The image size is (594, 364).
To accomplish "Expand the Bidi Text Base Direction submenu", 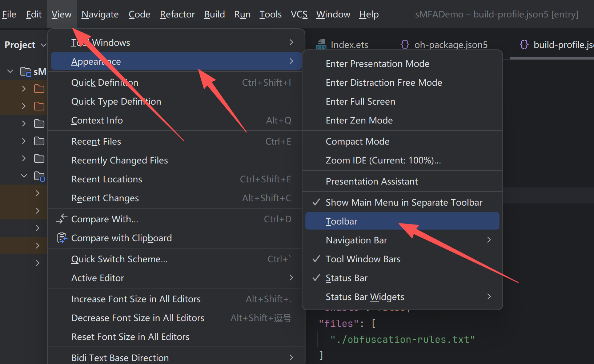I will point(176,357).
